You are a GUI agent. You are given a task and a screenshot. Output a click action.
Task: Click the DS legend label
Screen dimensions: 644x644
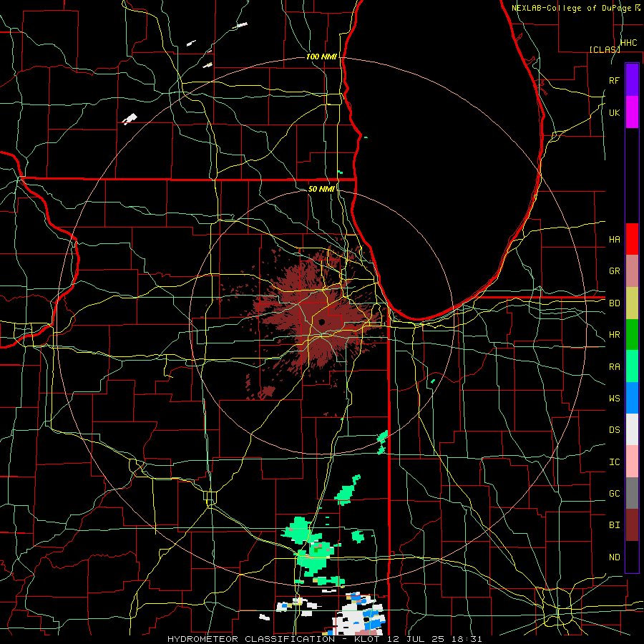(614, 430)
